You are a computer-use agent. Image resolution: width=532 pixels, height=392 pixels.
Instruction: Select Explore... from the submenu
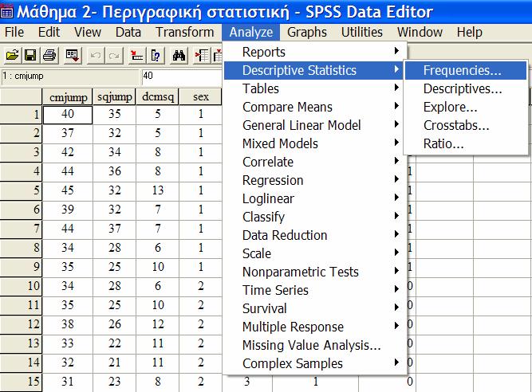pos(466,107)
